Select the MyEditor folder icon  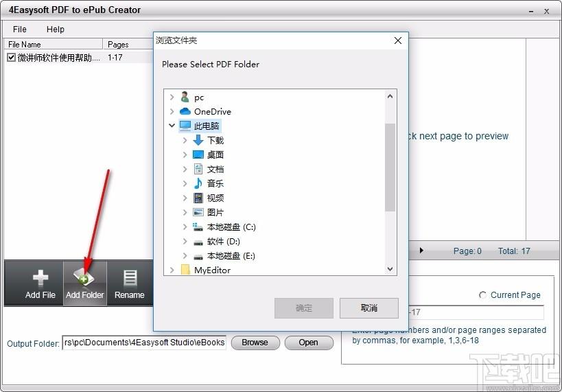[185, 270]
